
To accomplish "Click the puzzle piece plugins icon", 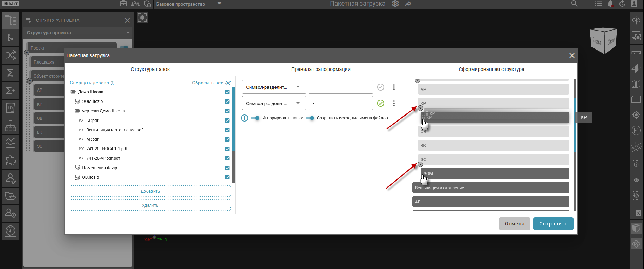I will tap(10, 160).
